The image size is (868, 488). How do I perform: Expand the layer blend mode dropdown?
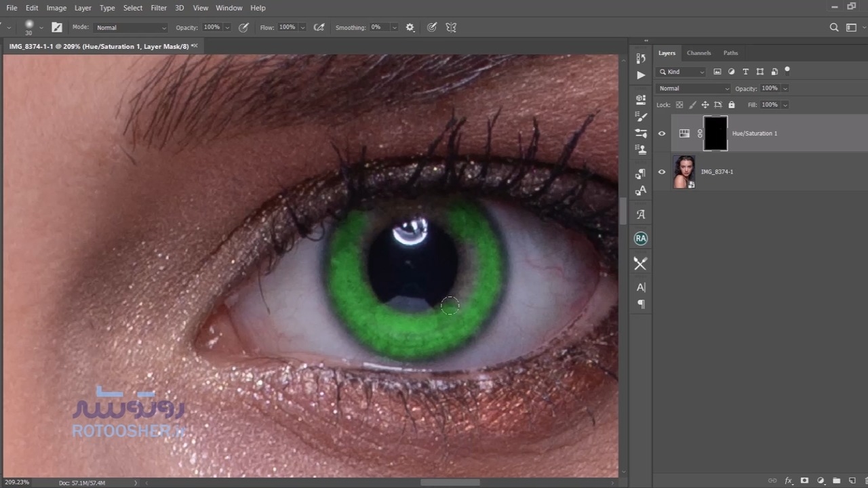click(x=693, y=89)
